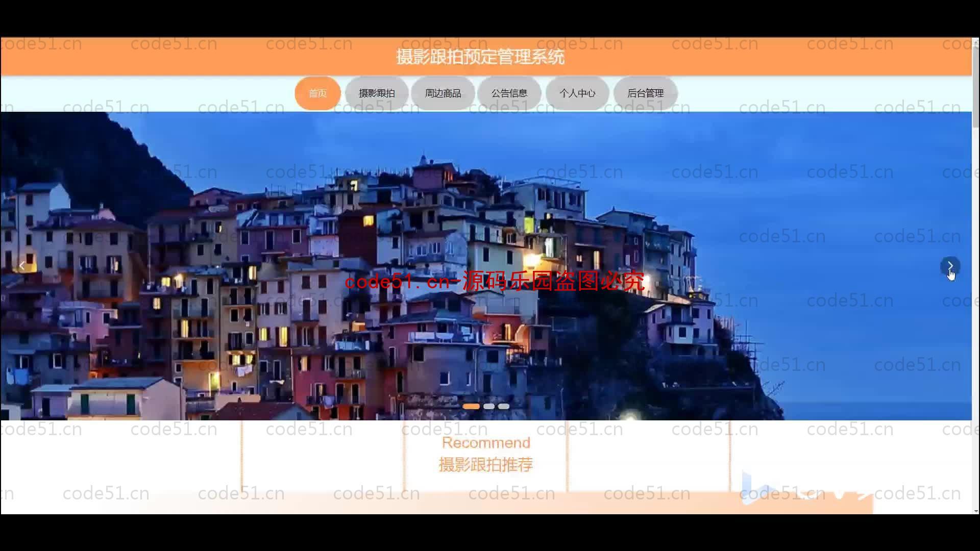The width and height of the screenshot is (980, 551).
Task: Navigate to 周边商品 menu item
Action: (x=443, y=93)
